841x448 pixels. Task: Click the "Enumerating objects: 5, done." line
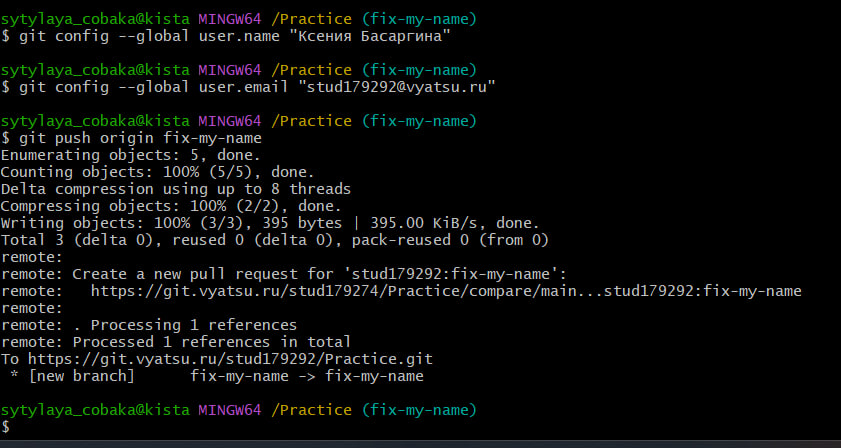point(130,155)
